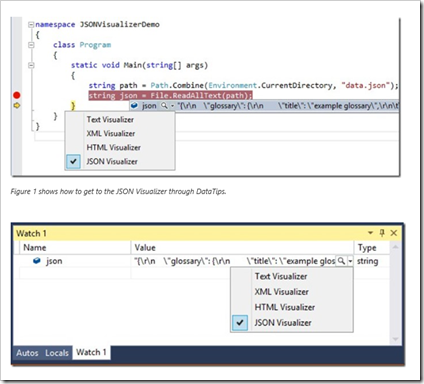
Task: Click the Watch panel scroll up arrow
Action: 395,247
